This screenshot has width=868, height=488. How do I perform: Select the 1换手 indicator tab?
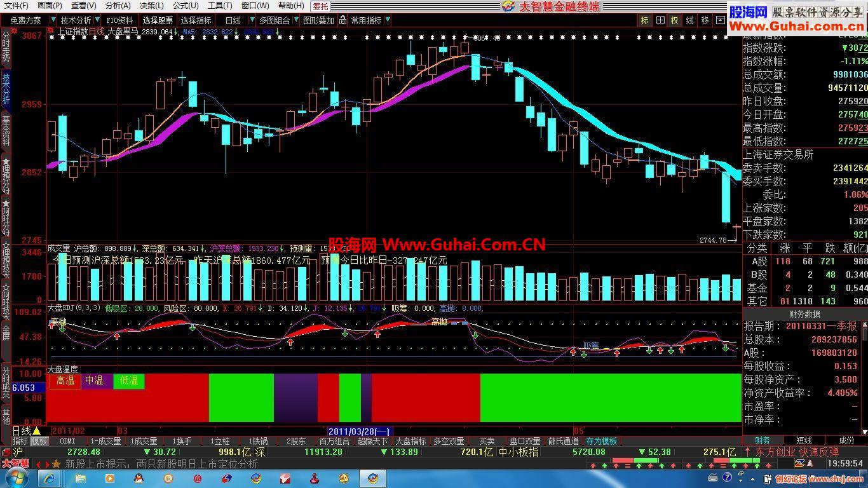[182, 441]
